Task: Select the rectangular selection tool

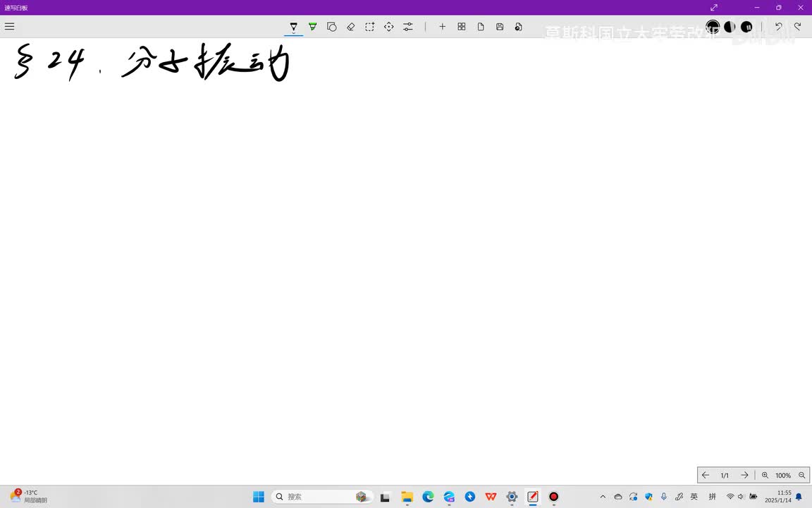Action: [x=370, y=27]
